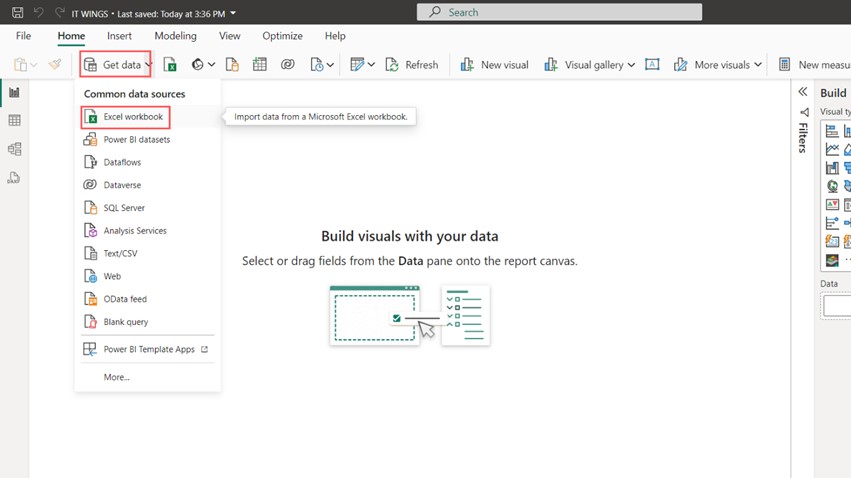851x478 pixels.
Task: Click the Transform data icon
Action: pyautogui.click(x=357, y=65)
